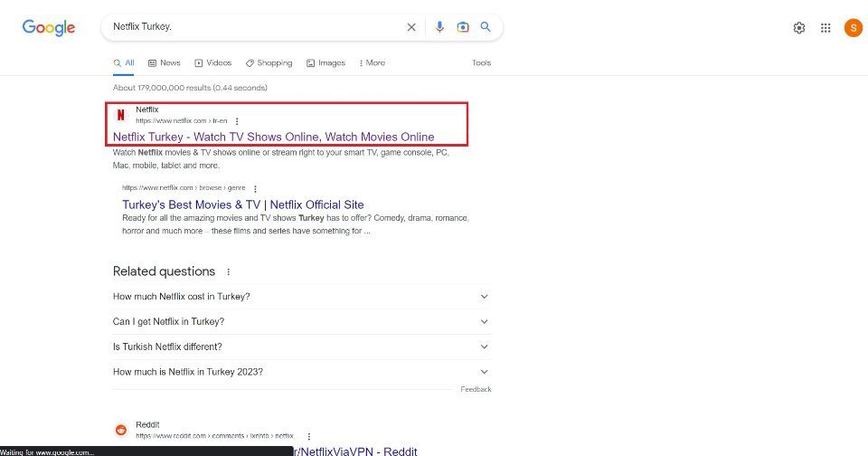The width and height of the screenshot is (868, 456).
Task: Click the magnifying glass search button
Action: pyautogui.click(x=486, y=26)
